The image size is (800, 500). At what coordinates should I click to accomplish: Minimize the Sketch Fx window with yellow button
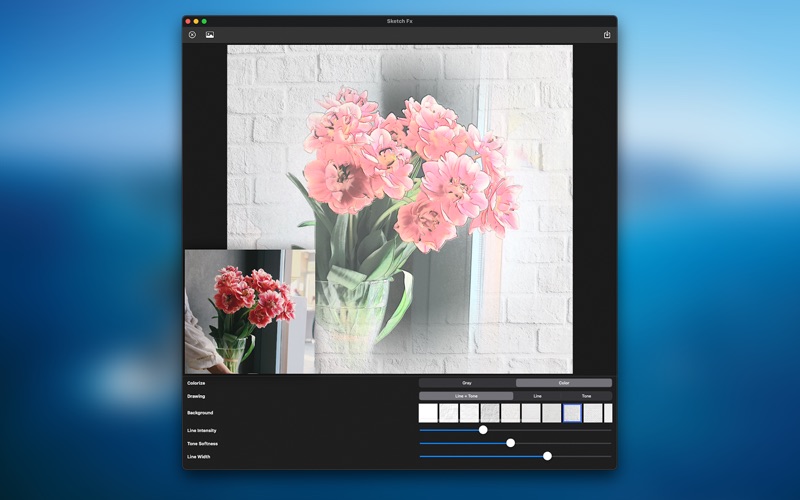[x=196, y=21]
